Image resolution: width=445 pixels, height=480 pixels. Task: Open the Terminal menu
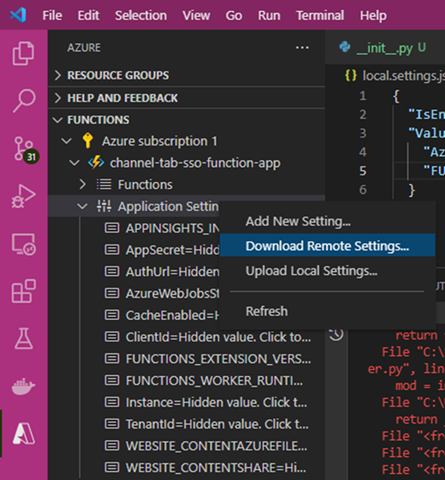coord(320,15)
